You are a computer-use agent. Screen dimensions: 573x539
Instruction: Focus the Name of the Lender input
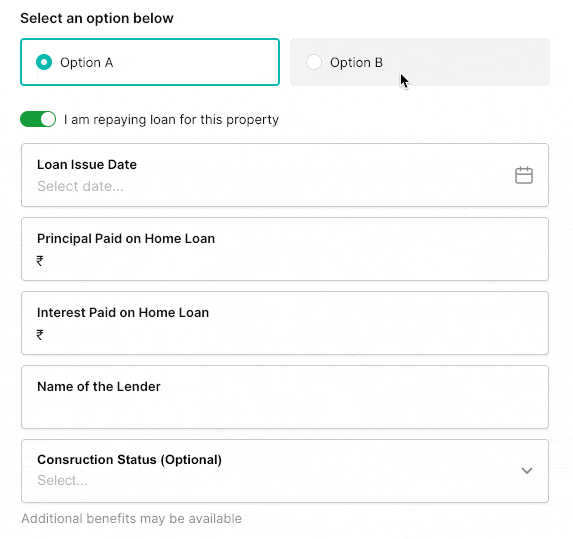click(285, 397)
